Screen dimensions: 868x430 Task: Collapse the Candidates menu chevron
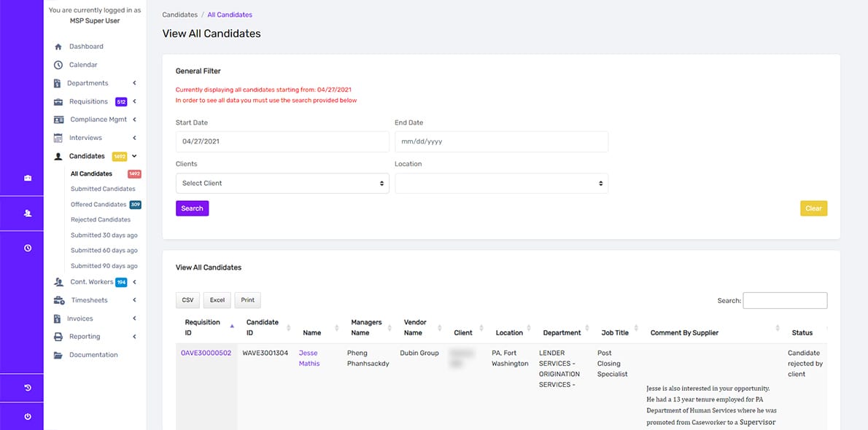pyautogui.click(x=134, y=156)
